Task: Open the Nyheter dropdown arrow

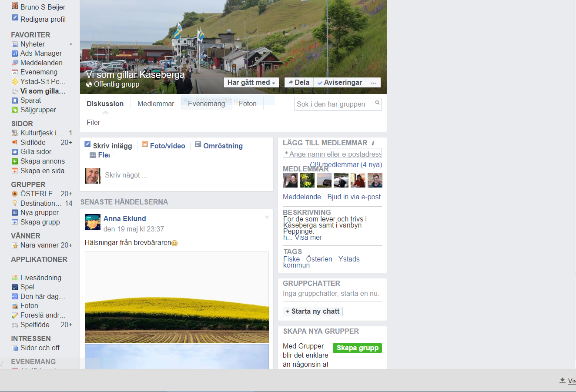Action: coord(71,44)
